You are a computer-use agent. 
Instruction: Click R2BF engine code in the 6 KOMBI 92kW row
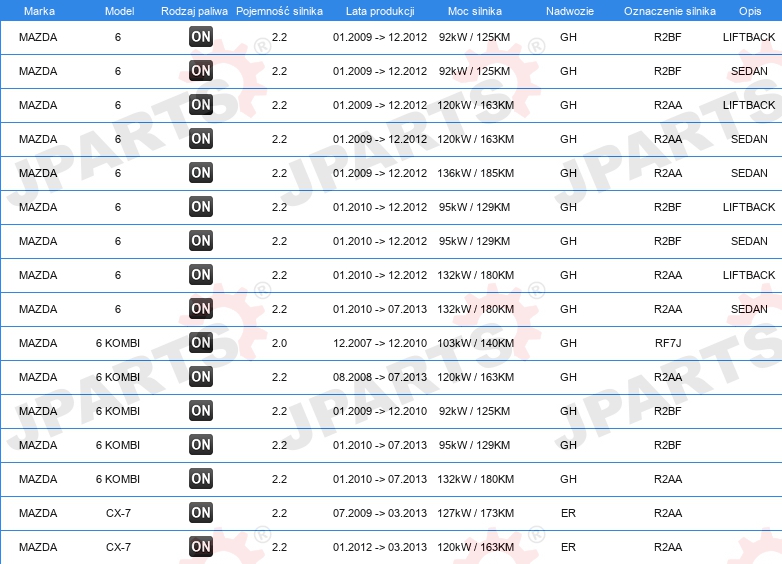668,411
